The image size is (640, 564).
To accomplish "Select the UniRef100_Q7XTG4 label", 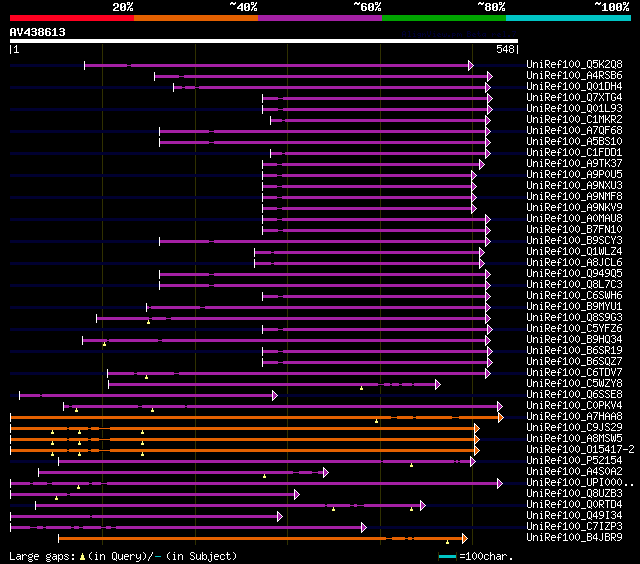I will [x=574, y=97].
